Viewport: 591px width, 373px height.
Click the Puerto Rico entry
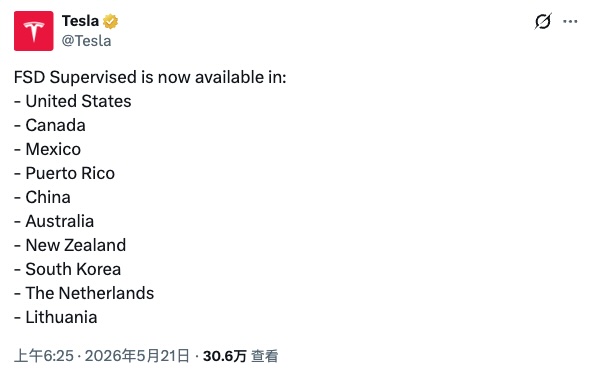tap(64, 174)
